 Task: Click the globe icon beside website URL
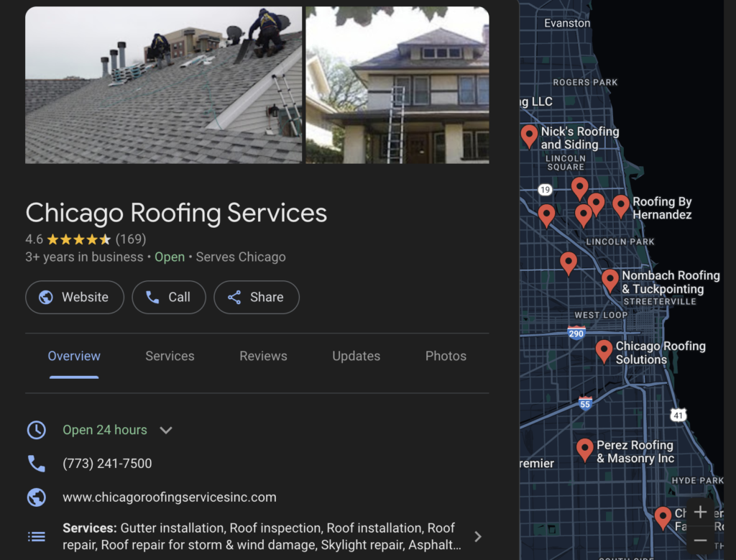(x=36, y=497)
